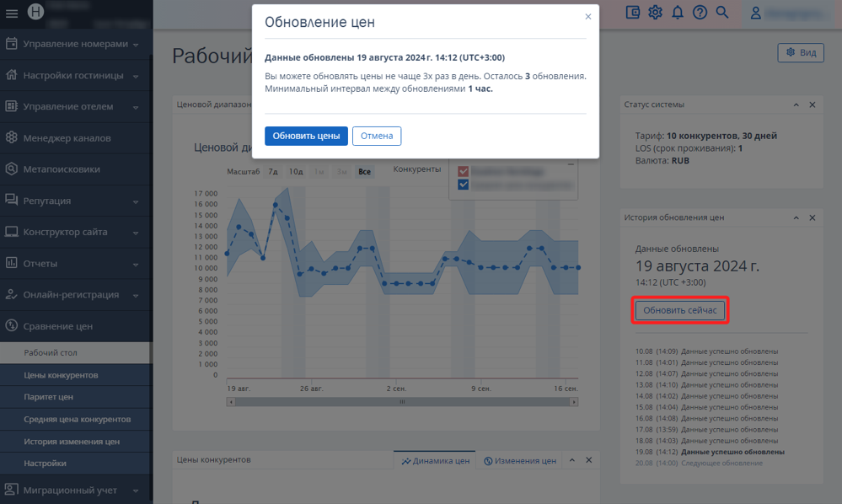This screenshot has width=842, height=504.
Task: Open История изменения цен sidebar item
Action: tap(76, 441)
